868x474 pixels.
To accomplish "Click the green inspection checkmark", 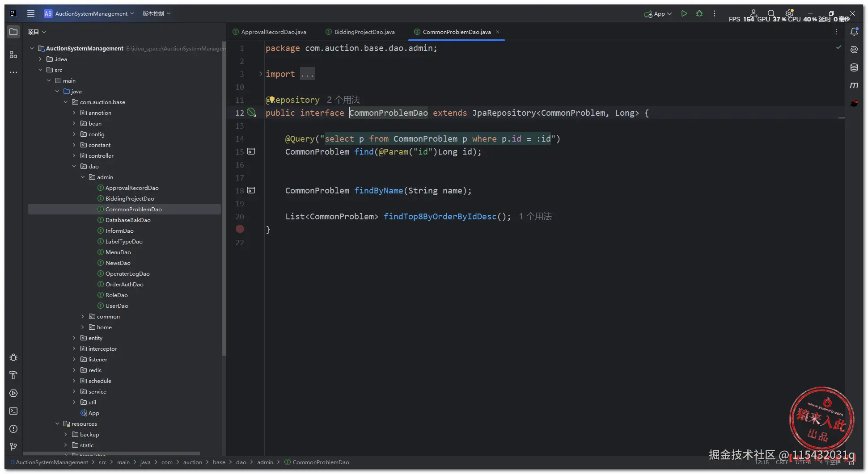I will pos(838,47).
